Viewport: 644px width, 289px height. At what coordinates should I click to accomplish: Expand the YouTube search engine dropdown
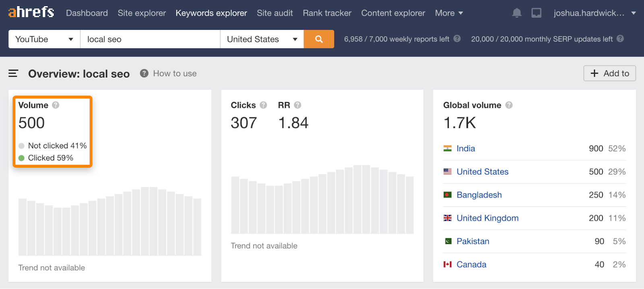[44, 39]
